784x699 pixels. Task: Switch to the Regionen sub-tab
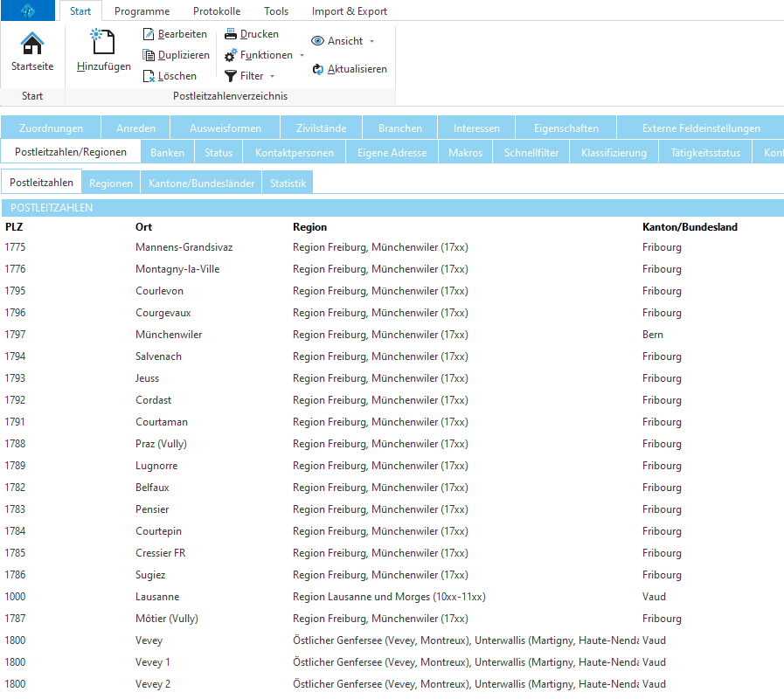click(111, 183)
